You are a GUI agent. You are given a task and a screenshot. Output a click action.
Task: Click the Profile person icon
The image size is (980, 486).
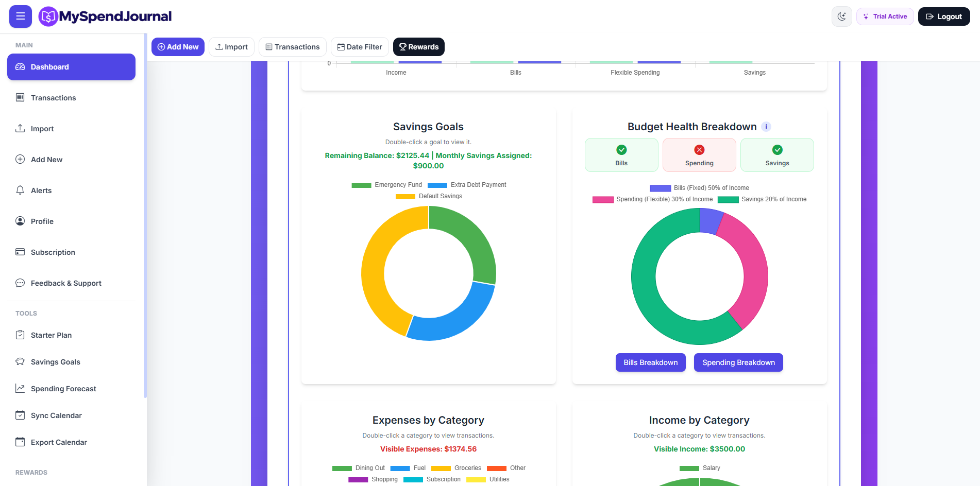[x=20, y=221]
